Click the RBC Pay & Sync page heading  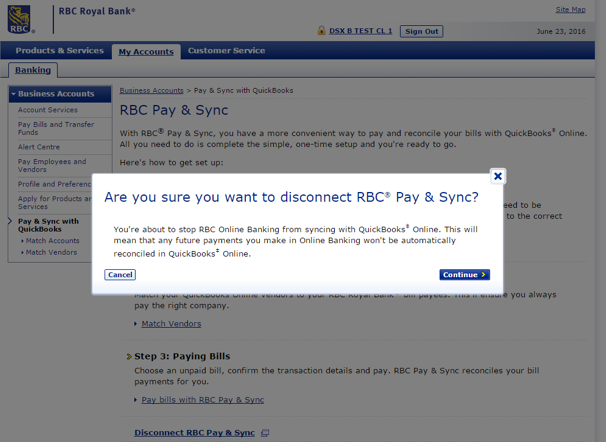pos(174,110)
